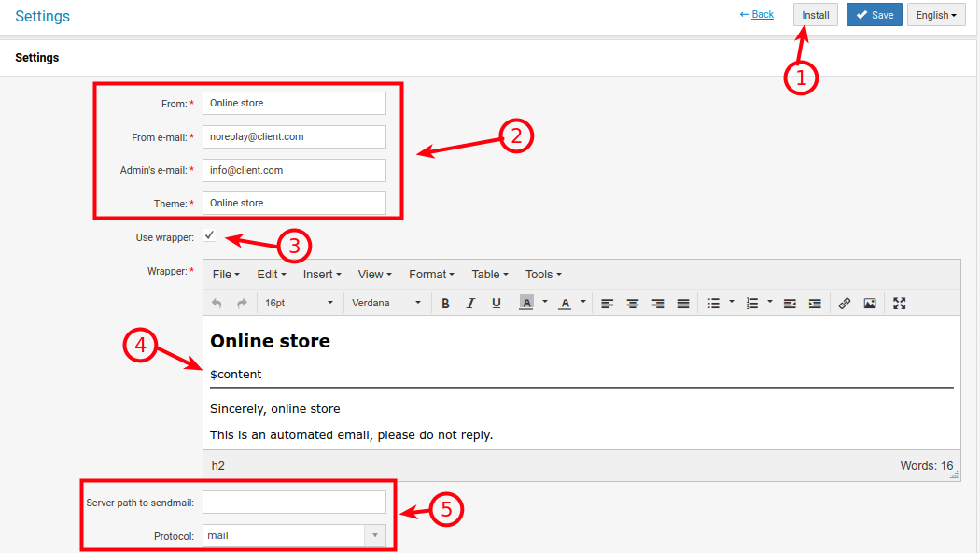Insert bulleted list
The image size is (980, 553).
pyautogui.click(x=714, y=304)
